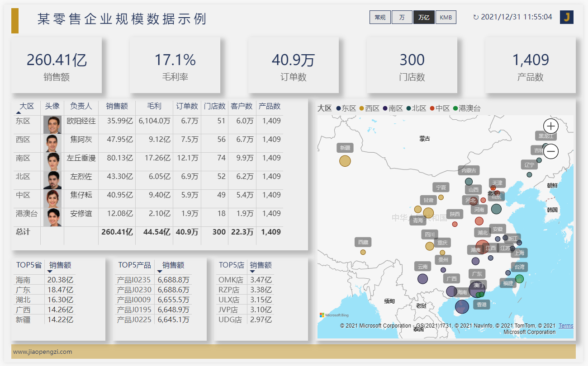Click the 新疆 label on the map
This screenshot has height=366, width=588.
[x=344, y=148]
